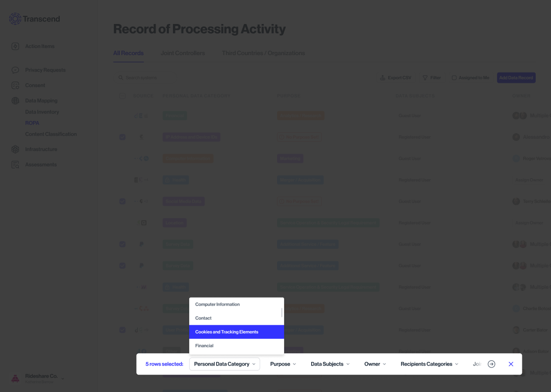Screen dimensions: 551x392
Task: Open the Infrastructure sidebar icon
Action: [x=15, y=150]
